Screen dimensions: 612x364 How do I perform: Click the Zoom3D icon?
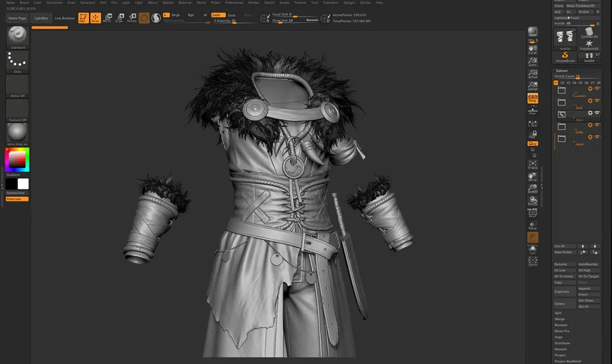(533, 189)
